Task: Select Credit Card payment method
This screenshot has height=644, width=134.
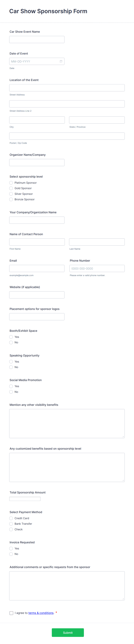Action: click(11, 518)
